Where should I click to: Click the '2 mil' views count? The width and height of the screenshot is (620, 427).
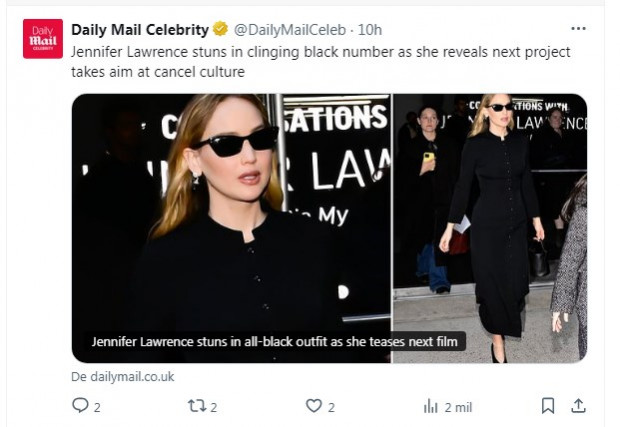click(x=458, y=407)
